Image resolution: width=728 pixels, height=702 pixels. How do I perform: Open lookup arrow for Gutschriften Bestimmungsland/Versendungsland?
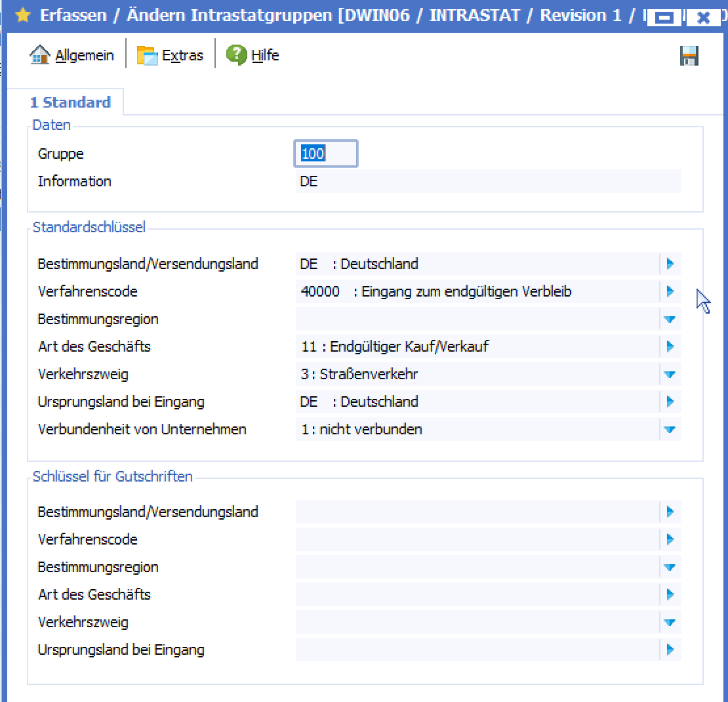(x=670, y=512)
